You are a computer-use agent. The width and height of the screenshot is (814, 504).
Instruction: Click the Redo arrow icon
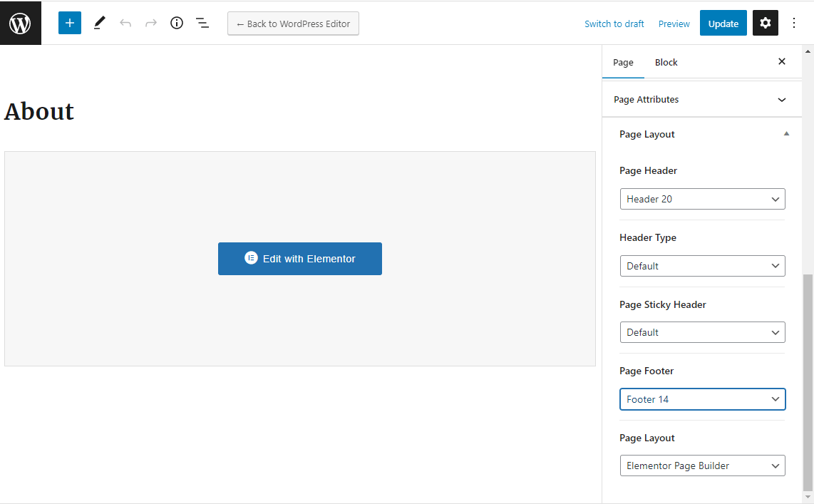[151, 23]
